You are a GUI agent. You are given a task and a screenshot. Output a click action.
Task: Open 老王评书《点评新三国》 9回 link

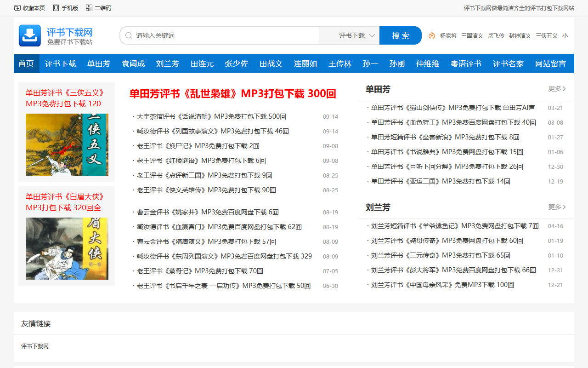(x=204, y=175)
